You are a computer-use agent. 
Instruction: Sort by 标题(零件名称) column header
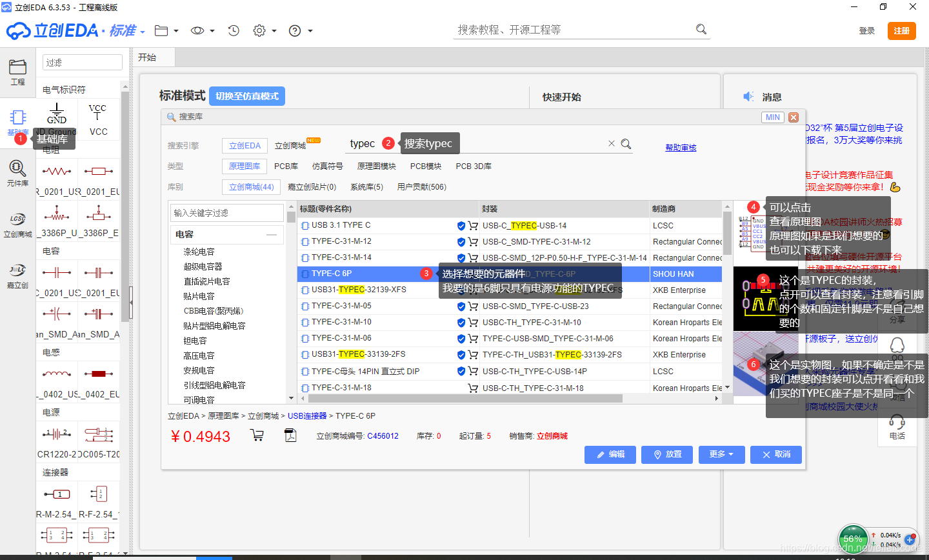388,209
